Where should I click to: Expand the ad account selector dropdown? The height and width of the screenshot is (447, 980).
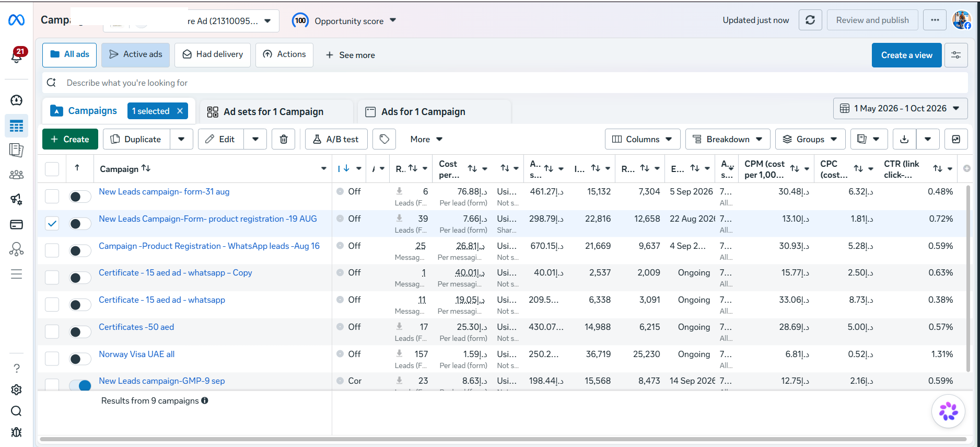[267, 21]
